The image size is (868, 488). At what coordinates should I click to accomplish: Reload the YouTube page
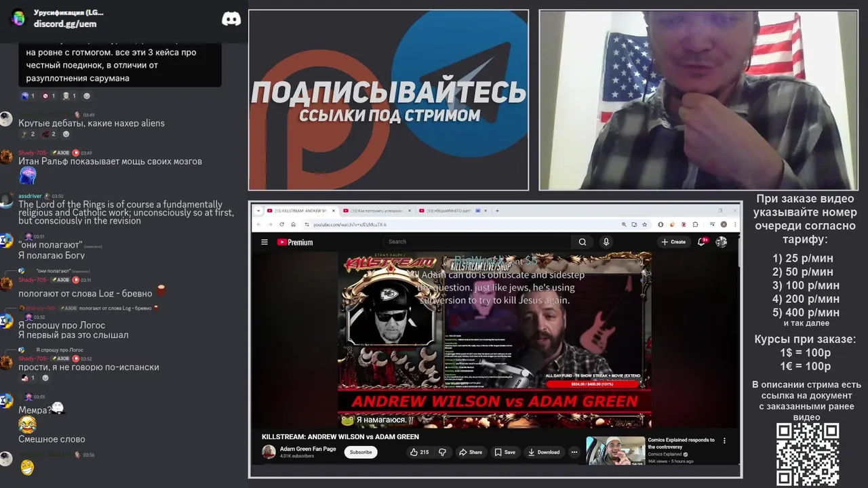click(281, 224)
